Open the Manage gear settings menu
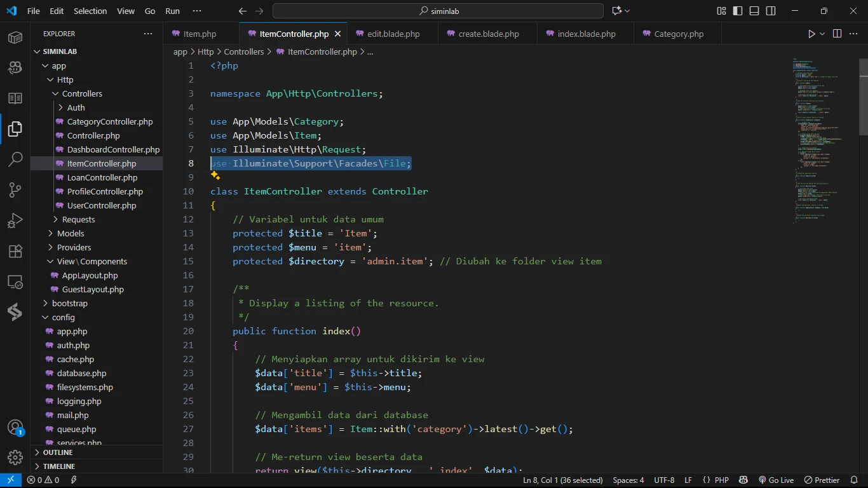Screen dimensions: 868x488 pyautogui.click(x=15, y=457)
